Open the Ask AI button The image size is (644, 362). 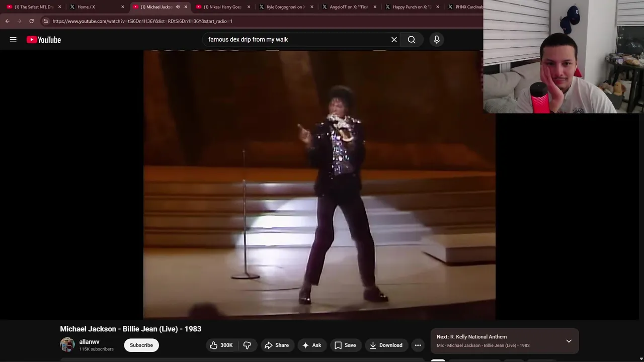tap(311, 345)
